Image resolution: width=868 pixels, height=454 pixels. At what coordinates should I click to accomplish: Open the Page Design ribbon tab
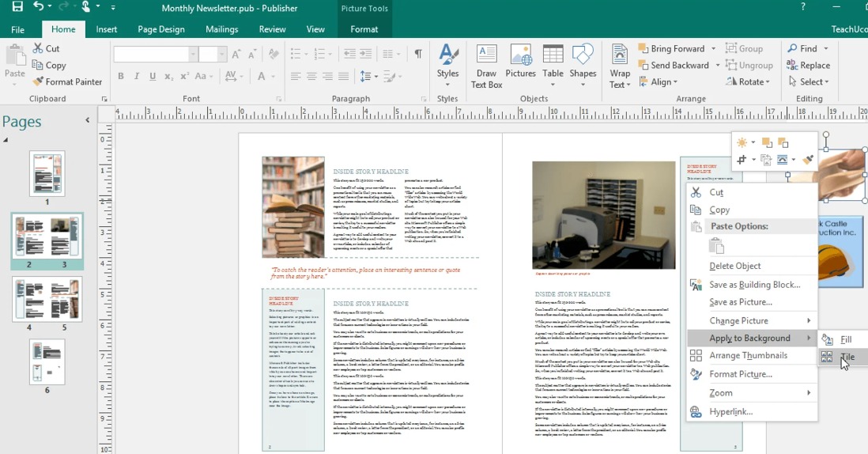pos(160,29)
